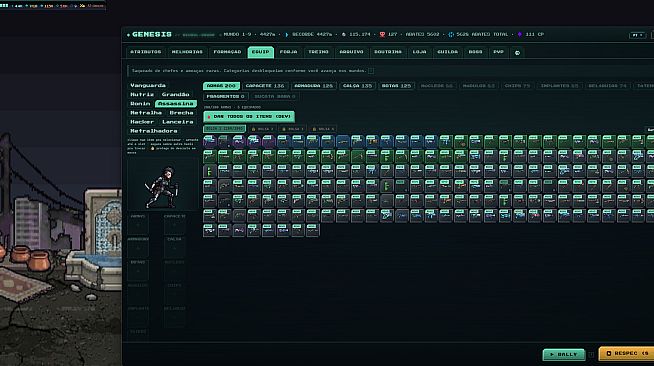This screenshot has width=654, height=366.
Task: Select the Assassina class
Action: click(176, 104)
